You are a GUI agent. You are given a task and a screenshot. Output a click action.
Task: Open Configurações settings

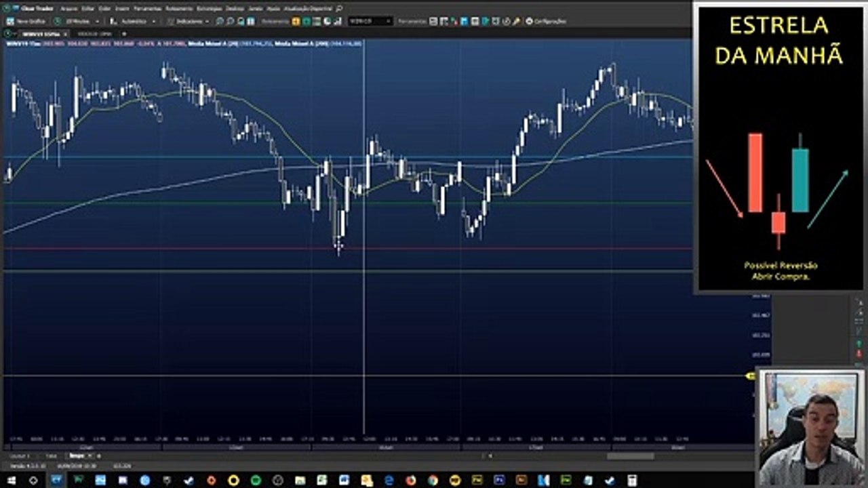[546, 21]
